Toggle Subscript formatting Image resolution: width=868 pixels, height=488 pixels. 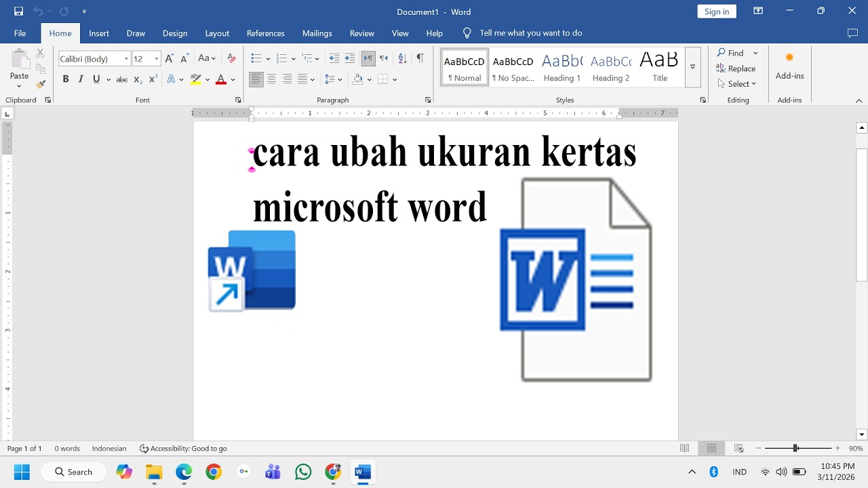(138, 79)
